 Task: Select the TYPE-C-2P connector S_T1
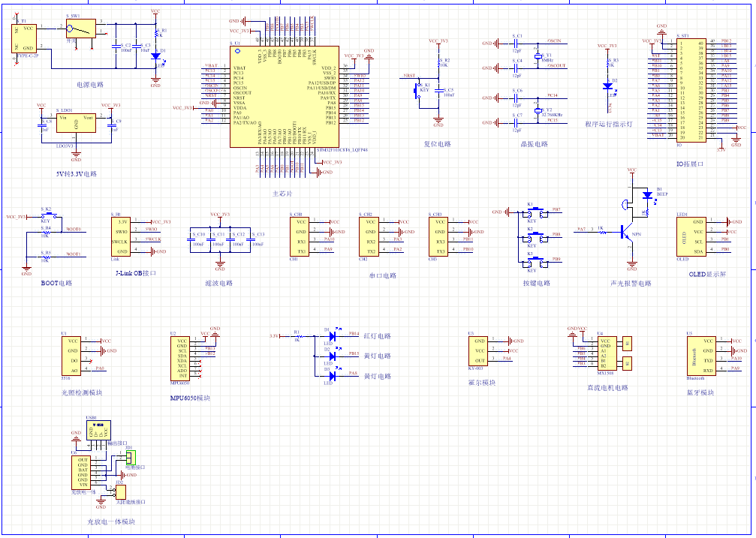24,38
